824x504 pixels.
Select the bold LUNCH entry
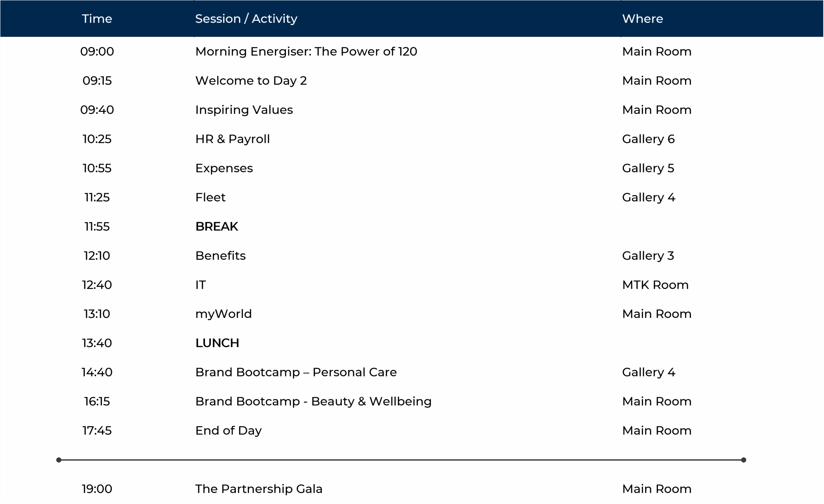(217, 343)
